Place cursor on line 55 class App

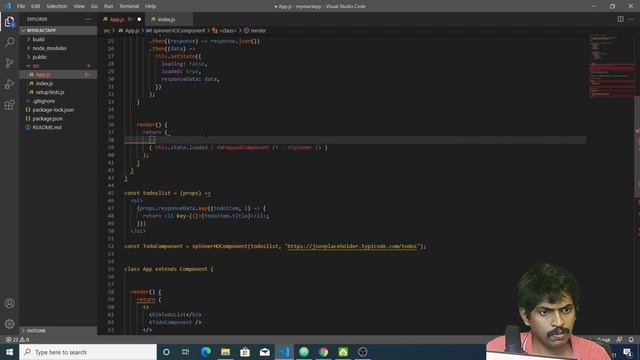(x=169, y=269)
